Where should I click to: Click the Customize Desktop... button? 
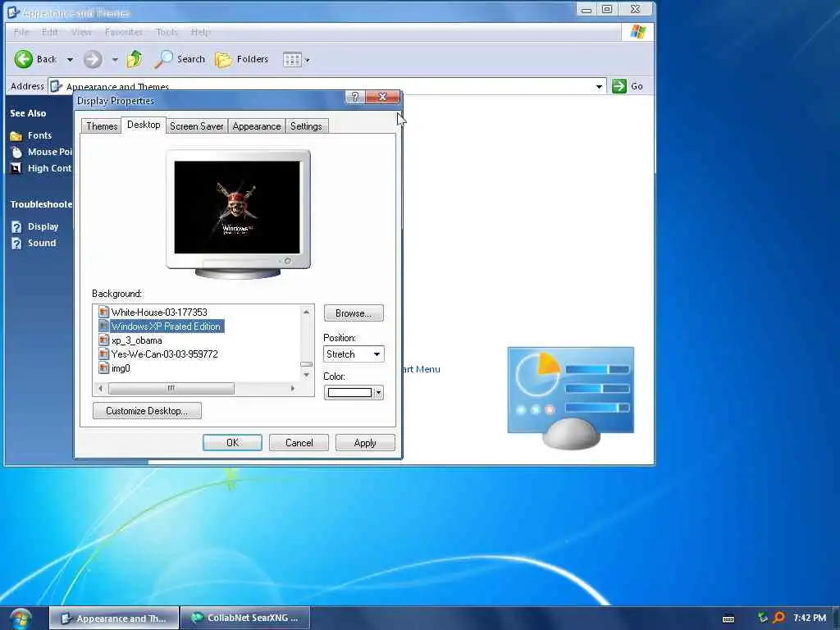tap(147, 411)
